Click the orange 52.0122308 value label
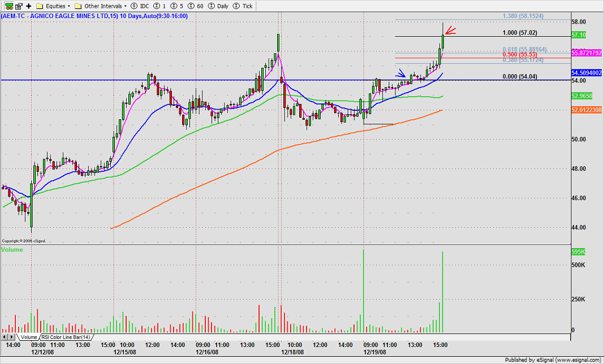 587,110
